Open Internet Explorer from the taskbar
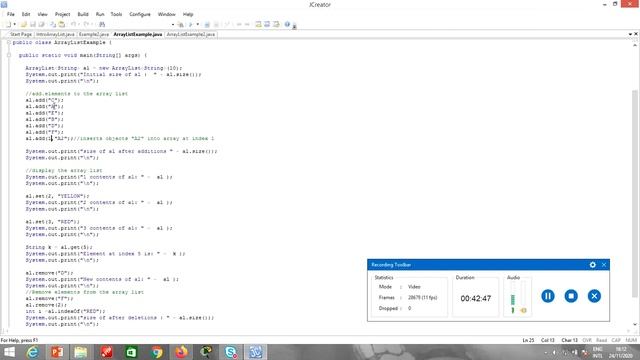This screenshot has width=640, height=360. coord(32,352)
